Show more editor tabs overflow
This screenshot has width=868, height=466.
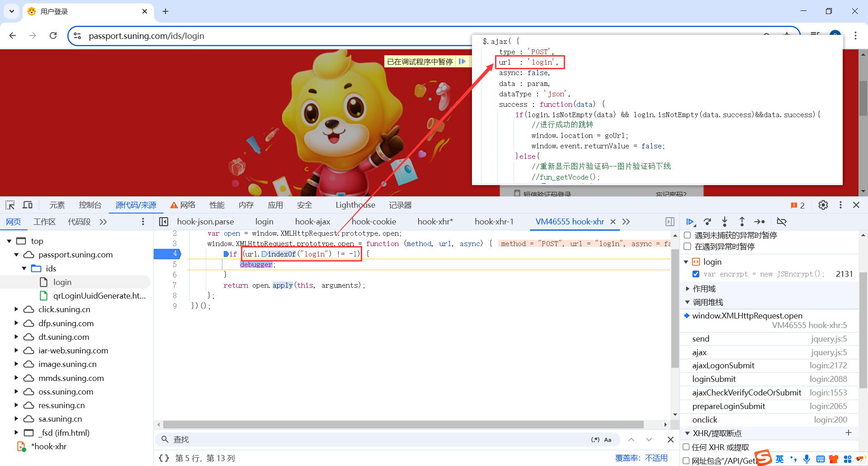point(626,222)
